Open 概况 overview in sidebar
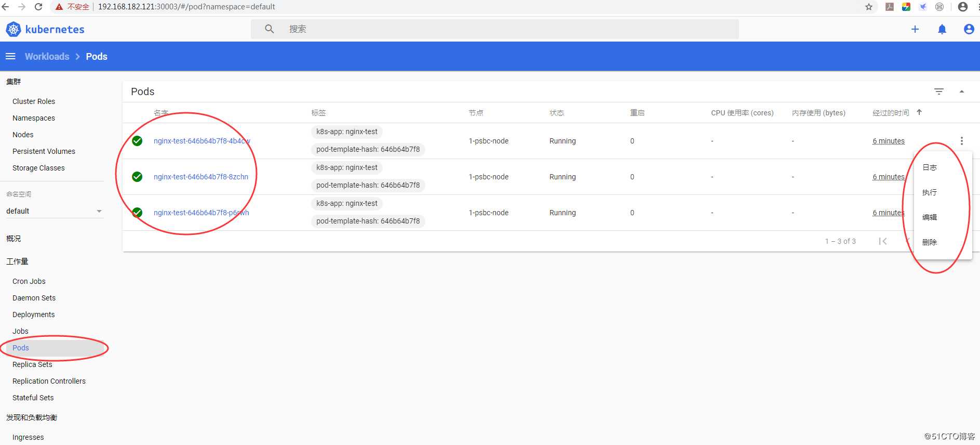The image size is (980, 445). coord(14,239)
